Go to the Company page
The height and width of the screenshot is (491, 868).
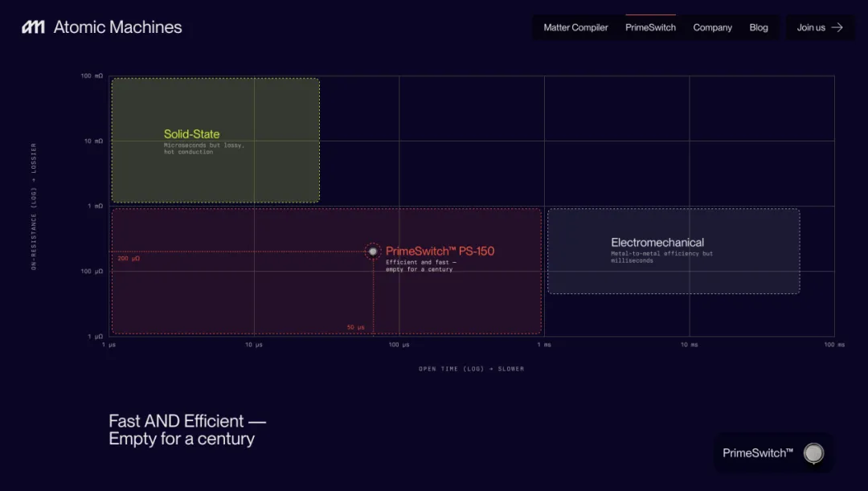pos(712,27)
